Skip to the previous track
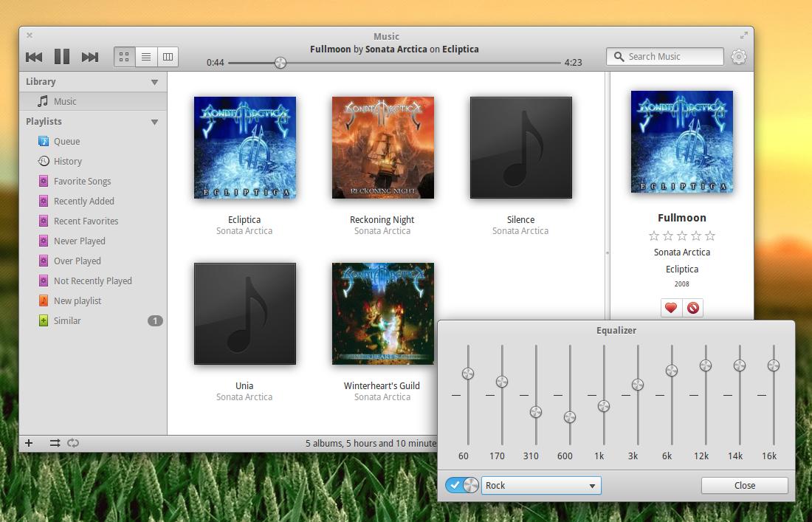The width and height of the screenshot is (812, 522). [34, 57]
